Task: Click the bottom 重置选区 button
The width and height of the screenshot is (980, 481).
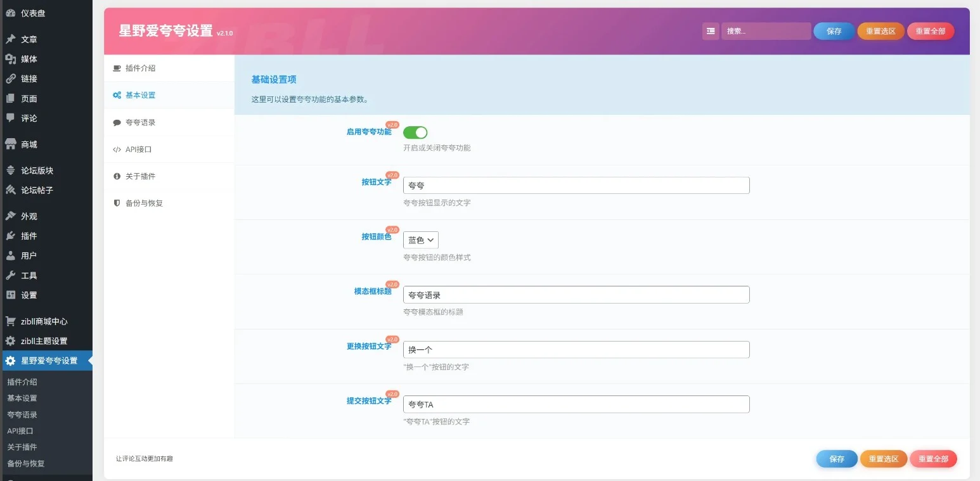Action: coord(883,459)
